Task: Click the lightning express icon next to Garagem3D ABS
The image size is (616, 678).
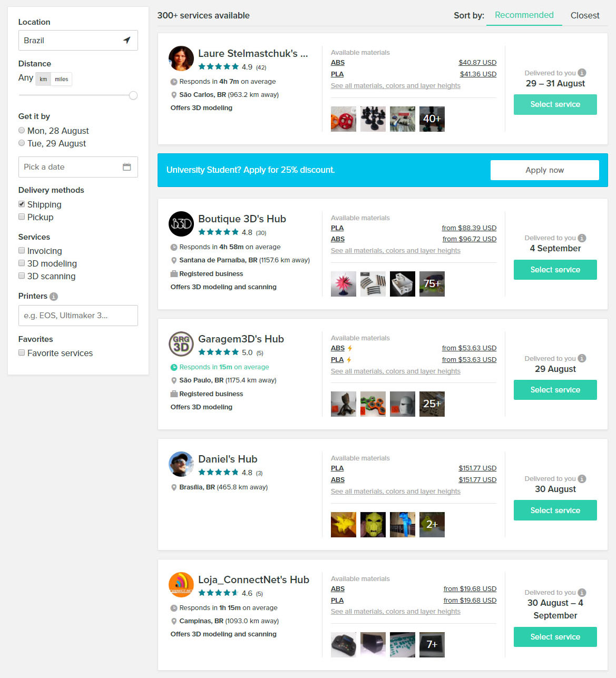Action: [350, 348]
